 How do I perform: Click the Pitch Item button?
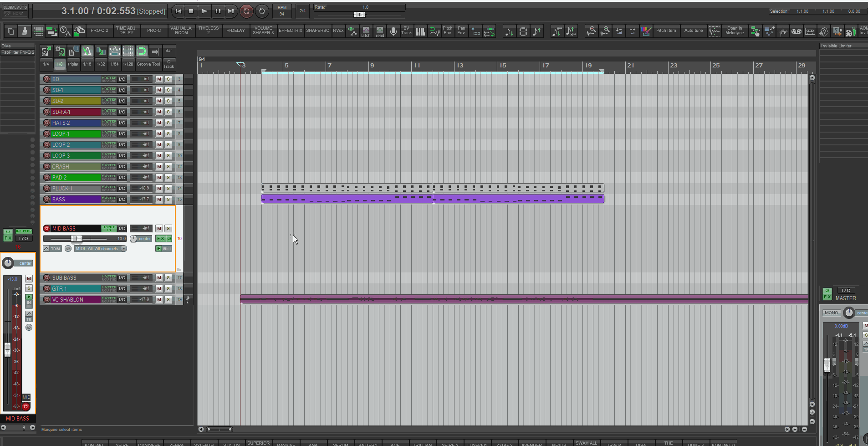(x=666, y=31)
